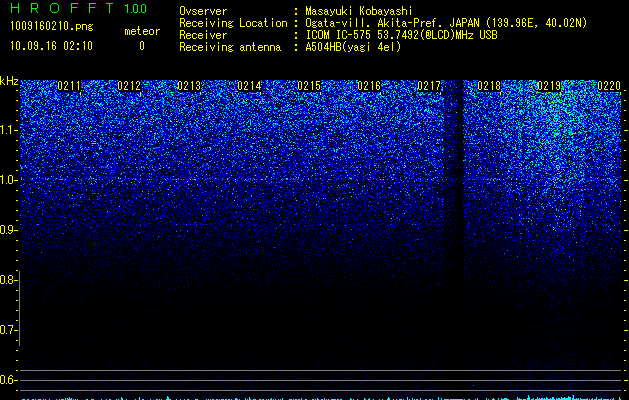This screenshot has width=629, height=400.
Task: Click the Receiver field label
Action: coord(203,35)
